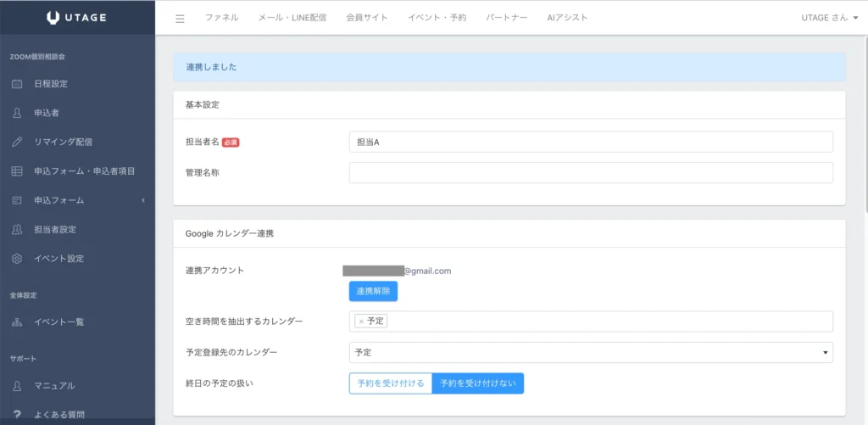This screenshot has width=868, height=425.
Task: Click the 管理名称 input field
Action: click(x=591, y=172)
